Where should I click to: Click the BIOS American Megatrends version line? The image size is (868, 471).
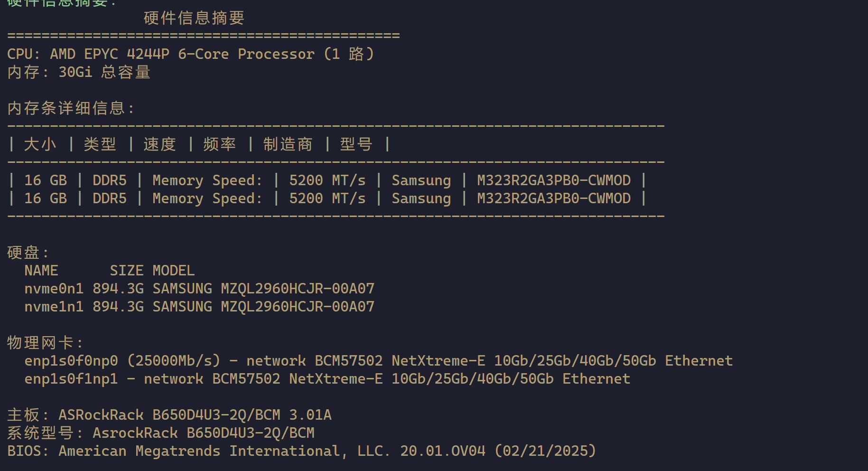pos(302,451)
